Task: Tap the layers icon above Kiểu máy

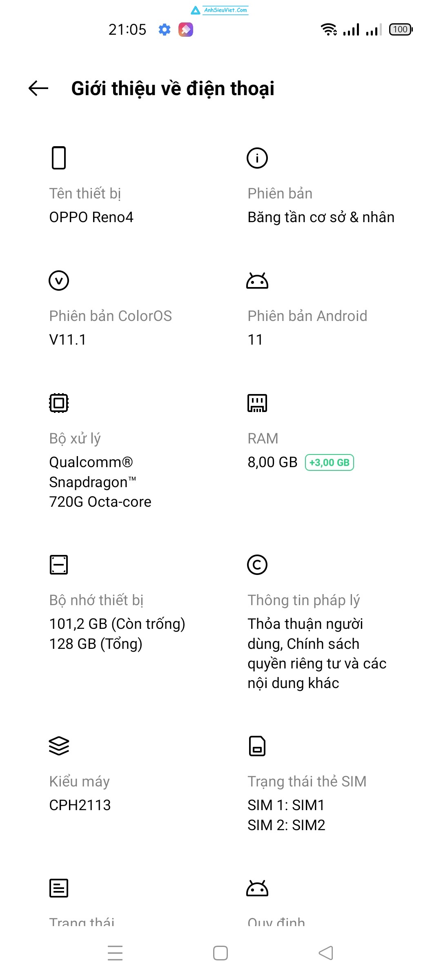Action: (x=59, y=746)
